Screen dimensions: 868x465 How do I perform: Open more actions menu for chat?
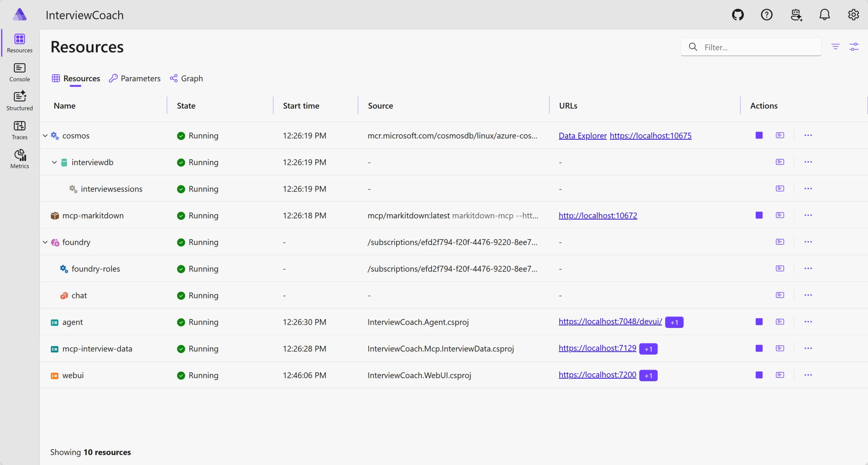click(808, 295)
